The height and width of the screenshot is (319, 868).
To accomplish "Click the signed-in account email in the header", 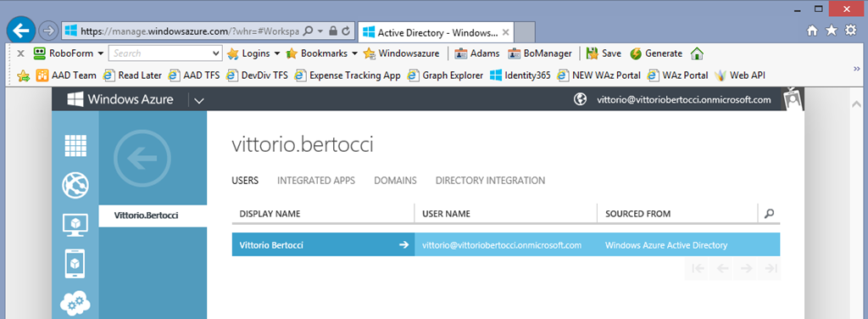I will (684, 100).
